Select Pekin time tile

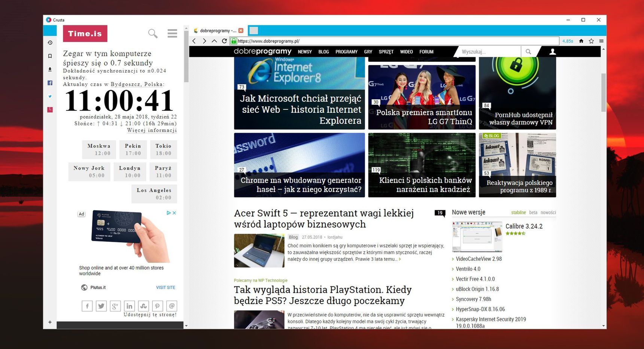tap(133, 149)
